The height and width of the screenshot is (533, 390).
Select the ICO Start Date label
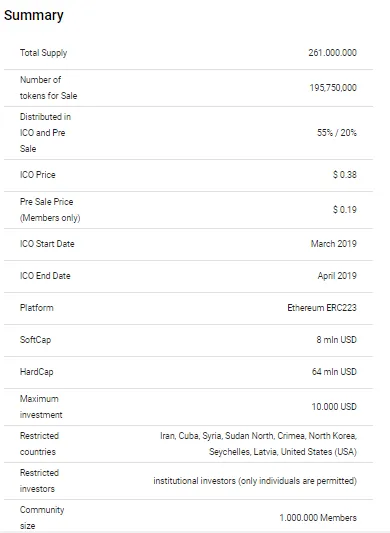[47, 244]
